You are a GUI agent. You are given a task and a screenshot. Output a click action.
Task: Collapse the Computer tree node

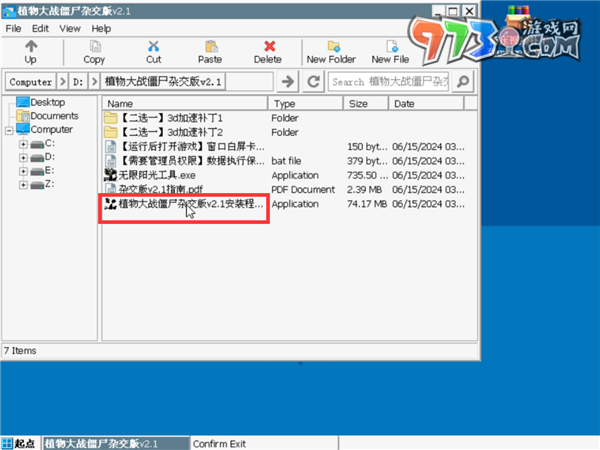coord(10,130)
